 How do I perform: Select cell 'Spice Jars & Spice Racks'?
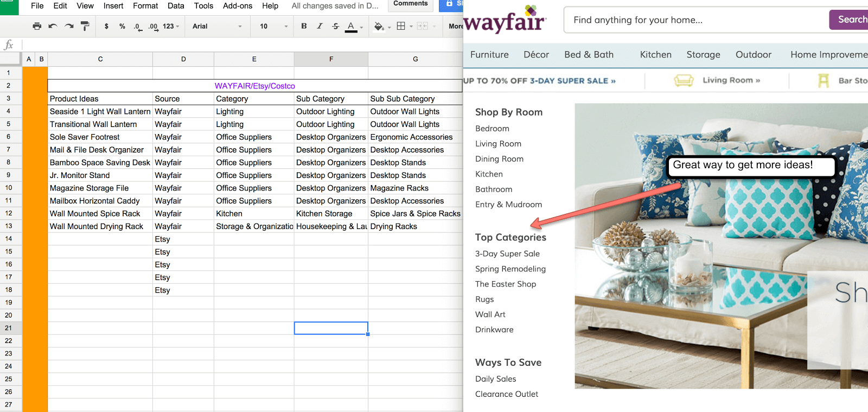click(x=415, y=213)
